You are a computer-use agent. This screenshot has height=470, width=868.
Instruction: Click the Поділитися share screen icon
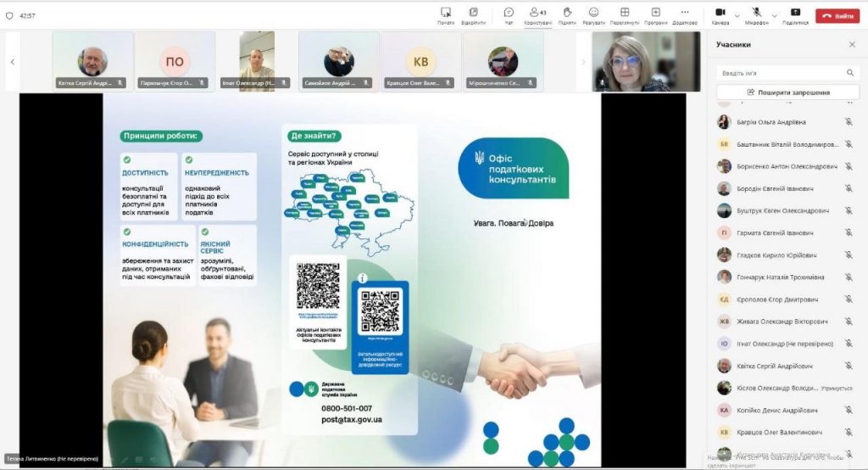[795, 13]
